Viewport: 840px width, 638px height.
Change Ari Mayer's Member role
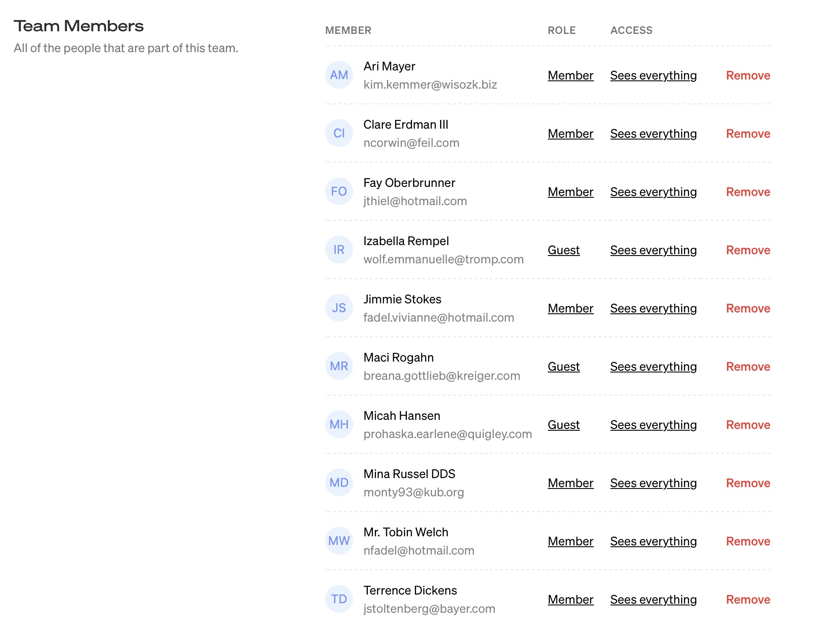(570, 75)
